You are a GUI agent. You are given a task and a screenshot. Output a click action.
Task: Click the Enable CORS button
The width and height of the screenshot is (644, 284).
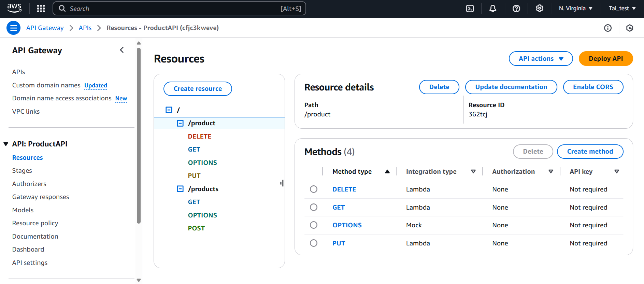pyautogui.click(x=593, y=87)
